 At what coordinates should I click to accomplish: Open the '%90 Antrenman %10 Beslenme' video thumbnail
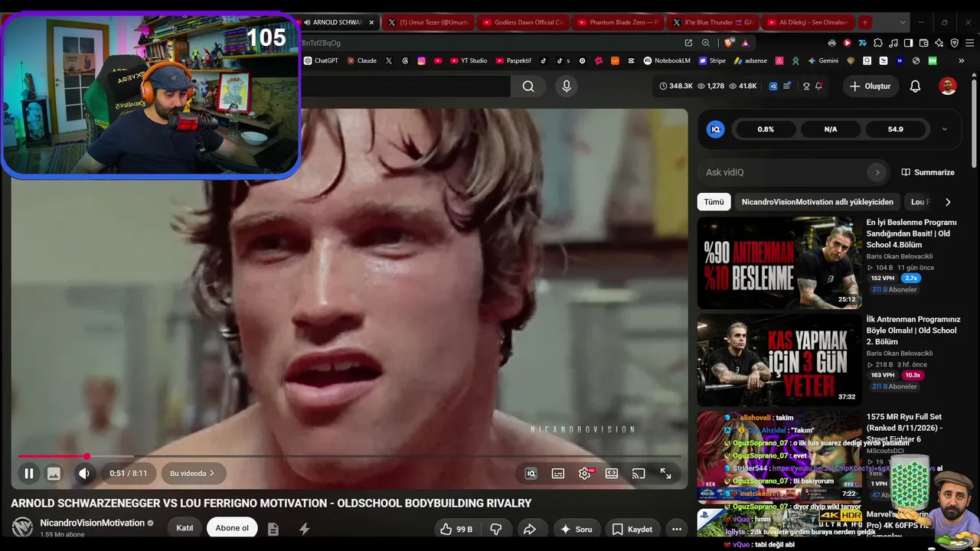coord(779,262)
